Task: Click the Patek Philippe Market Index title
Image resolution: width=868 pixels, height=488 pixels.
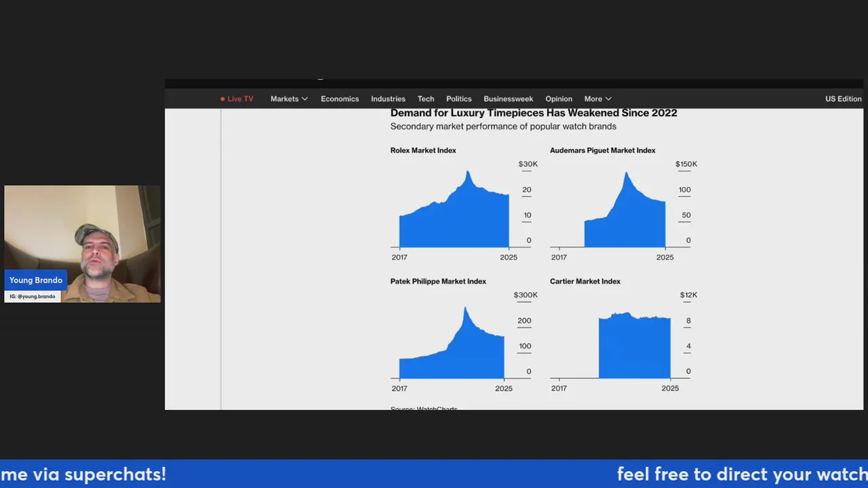Action: pyautogui.click(x=438, y=281)
